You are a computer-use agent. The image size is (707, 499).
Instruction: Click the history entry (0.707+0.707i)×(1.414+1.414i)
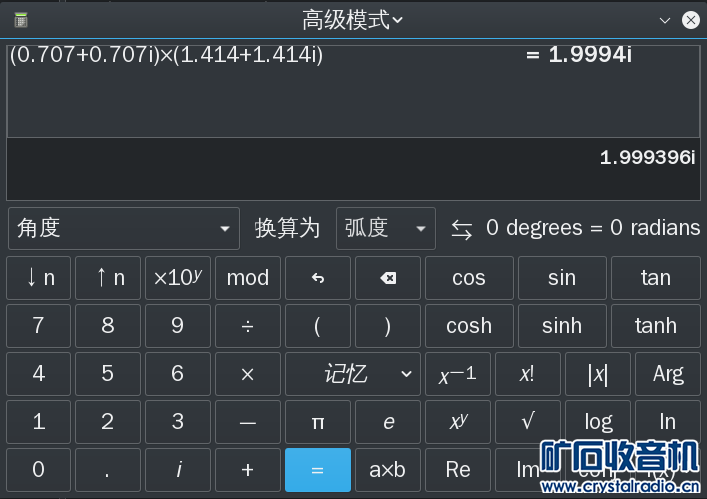point(166,55)
